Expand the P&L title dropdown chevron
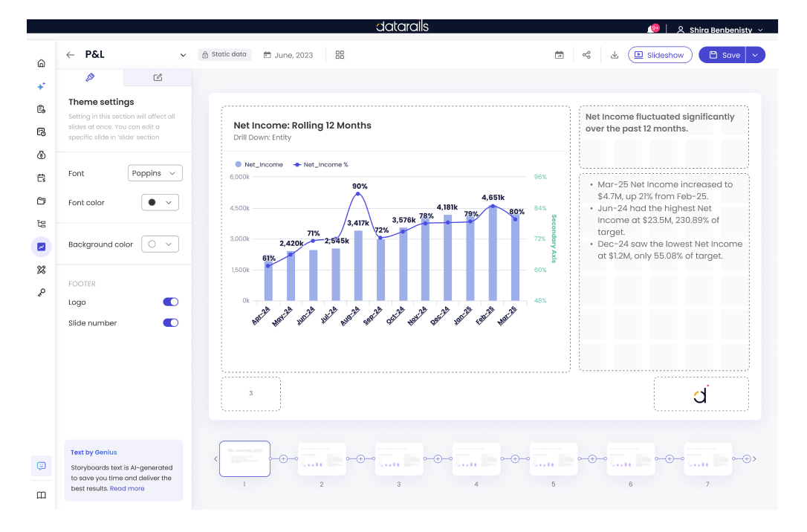This screenshot has height=532, width=807. point(183,55)
